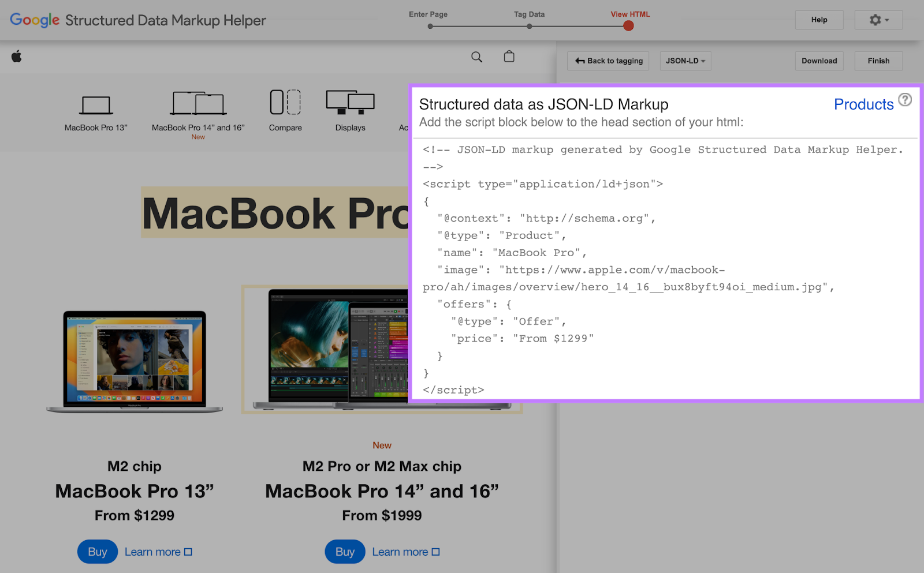The height and width of the screenshot is (573, 924).
Task: Click the closing </script> tag line
Action: (x=453, y=390)
